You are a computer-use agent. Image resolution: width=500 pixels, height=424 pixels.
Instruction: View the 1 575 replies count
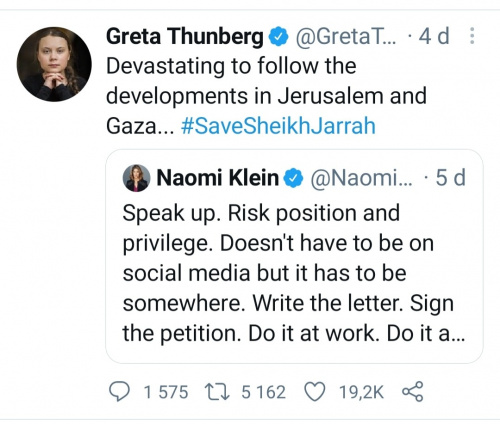[x=166, y=392]
